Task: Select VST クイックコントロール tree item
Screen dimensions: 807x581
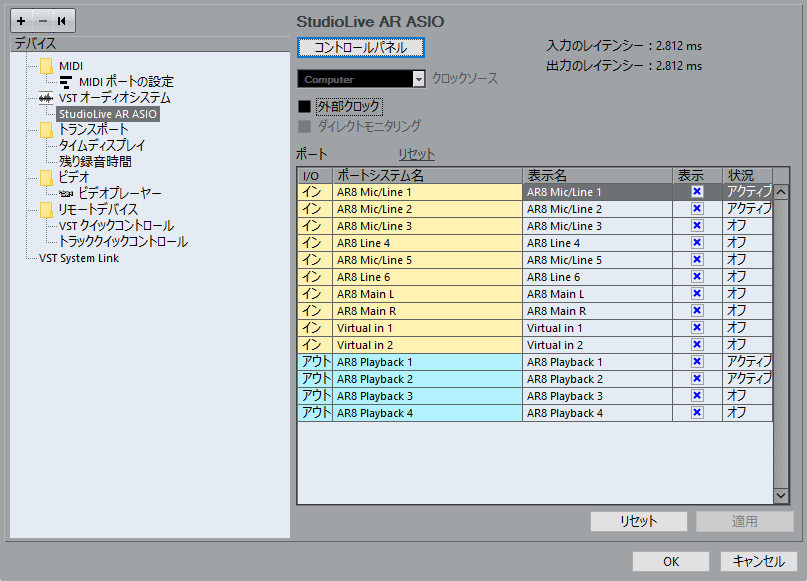Action: click(x=116, y=225)
